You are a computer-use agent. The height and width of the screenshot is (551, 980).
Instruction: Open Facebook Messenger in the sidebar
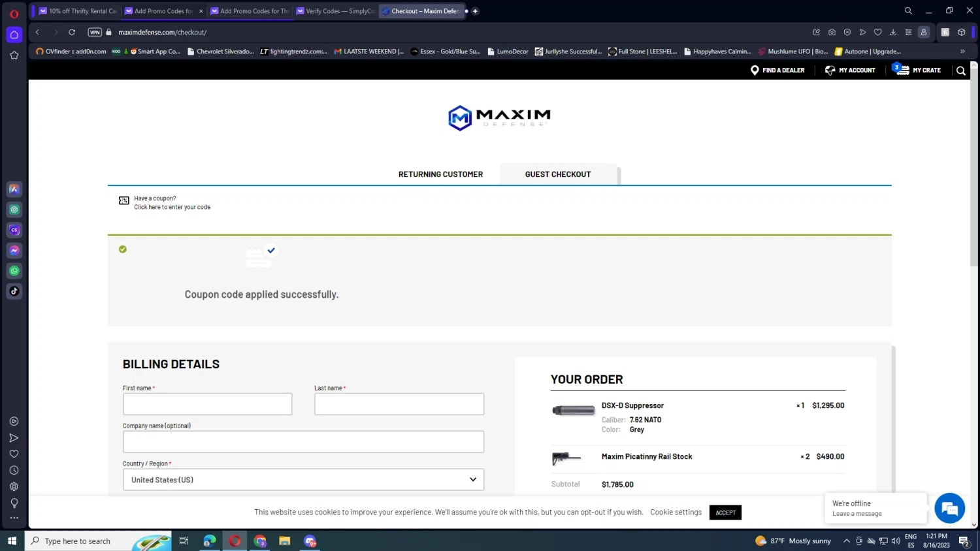pyautogui.click(x=14, y=250)
